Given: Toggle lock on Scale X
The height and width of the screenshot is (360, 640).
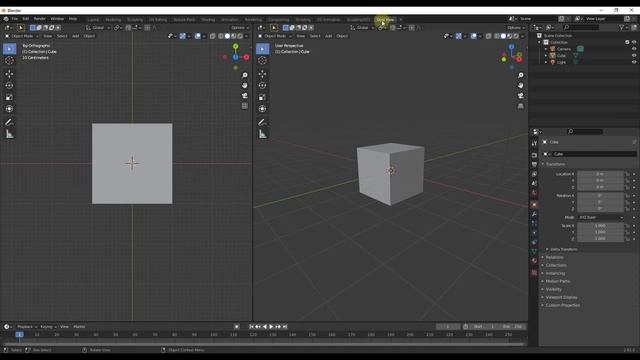Looking at the screenshot, I should (x=627, y=226).
